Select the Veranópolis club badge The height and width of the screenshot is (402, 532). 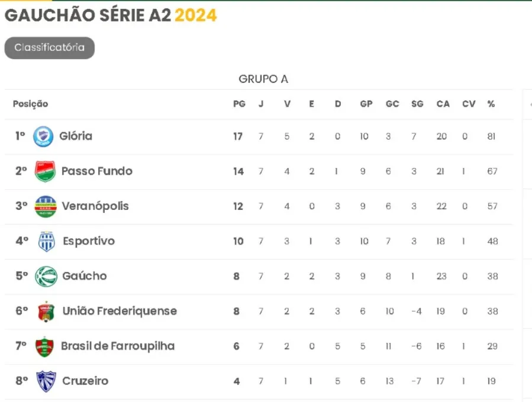pos(46,206)
